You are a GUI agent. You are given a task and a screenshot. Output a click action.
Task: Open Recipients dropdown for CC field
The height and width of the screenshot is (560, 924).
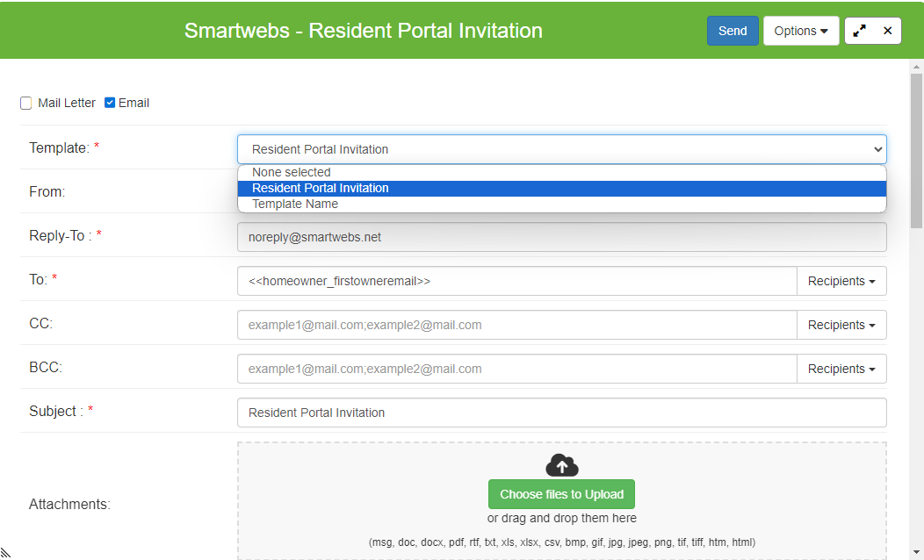[x=841, y=325]
